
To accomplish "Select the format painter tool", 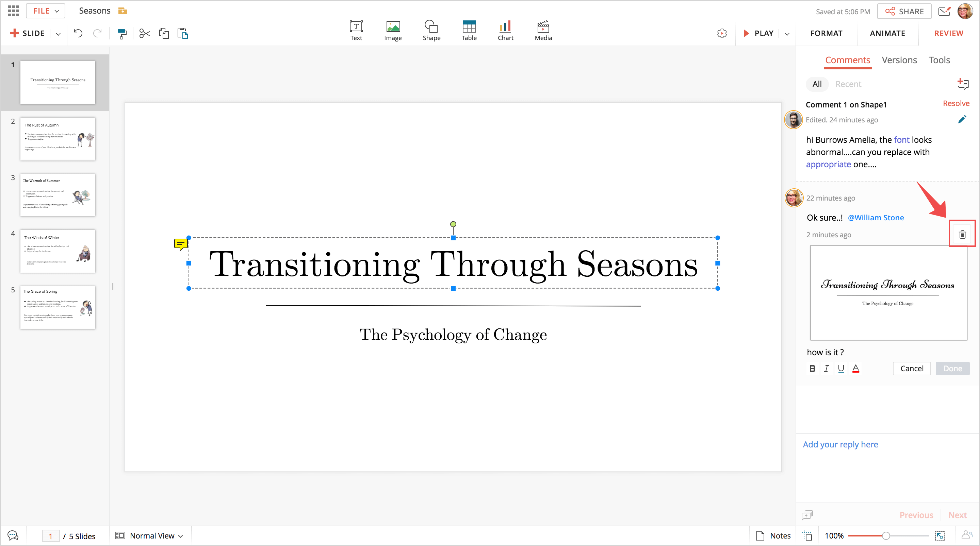I will tap(122, 34).
